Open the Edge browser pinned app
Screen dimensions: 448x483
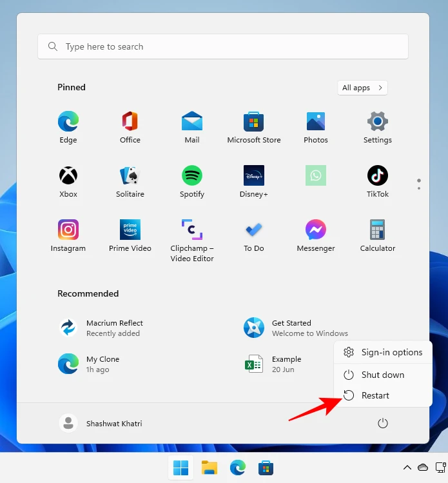point(68,127)
